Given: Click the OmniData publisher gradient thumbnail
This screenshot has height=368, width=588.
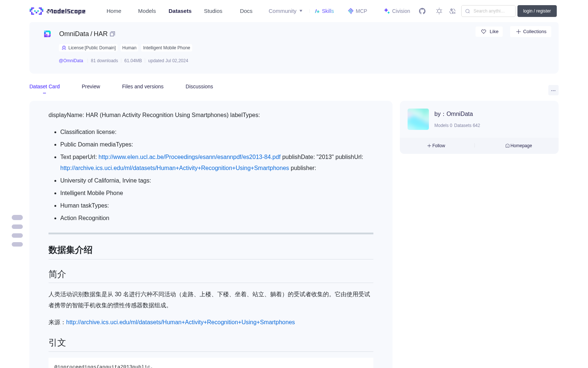Looking at the screenshot, I should click(x=418, y=119).
